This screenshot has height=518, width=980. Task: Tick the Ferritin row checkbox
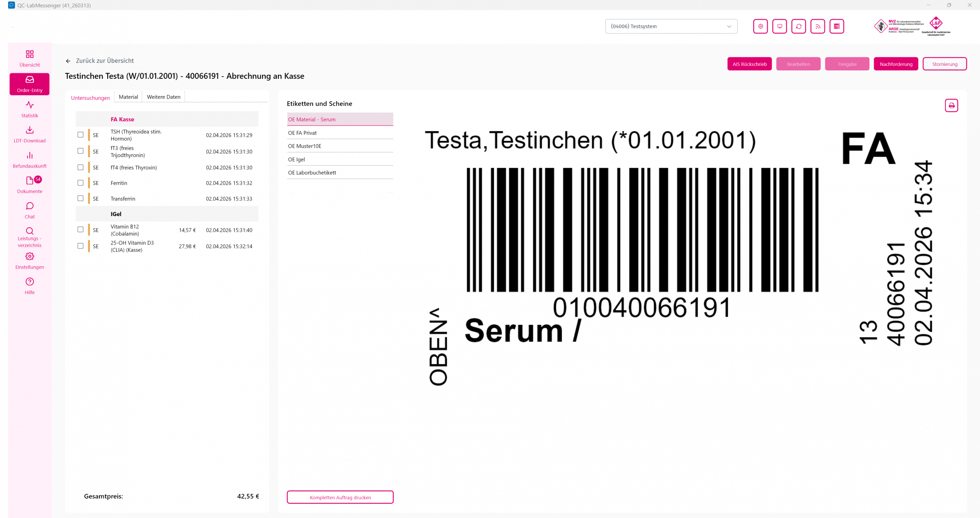pyautogui.click(x=80, y=183)
